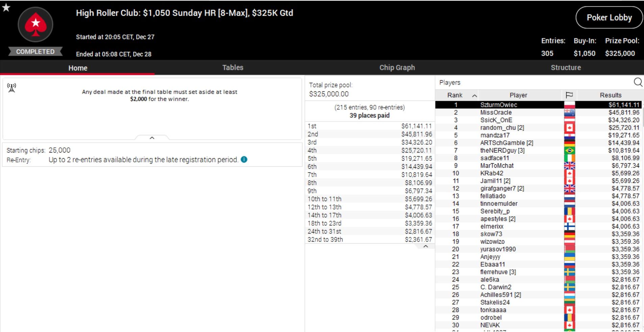644x332 pixels.
Task: Click the Brazil flag beside theNERDguy
Action: 569,150
